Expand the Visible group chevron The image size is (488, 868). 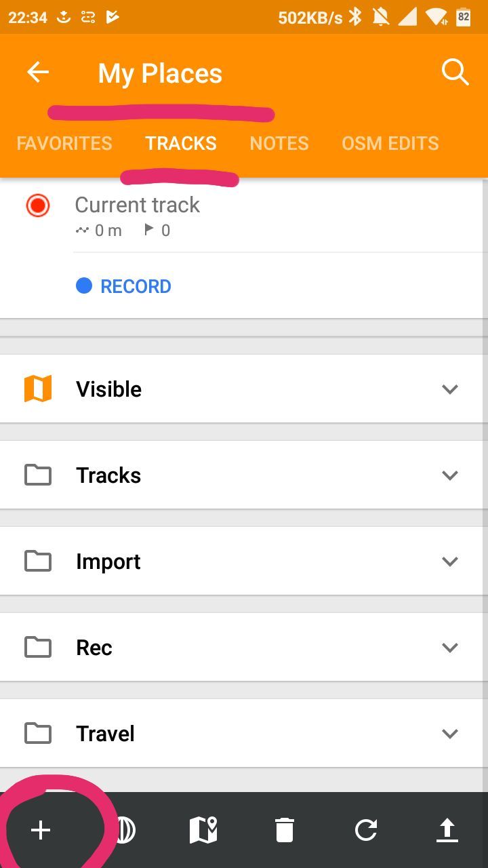coord(450,389)
